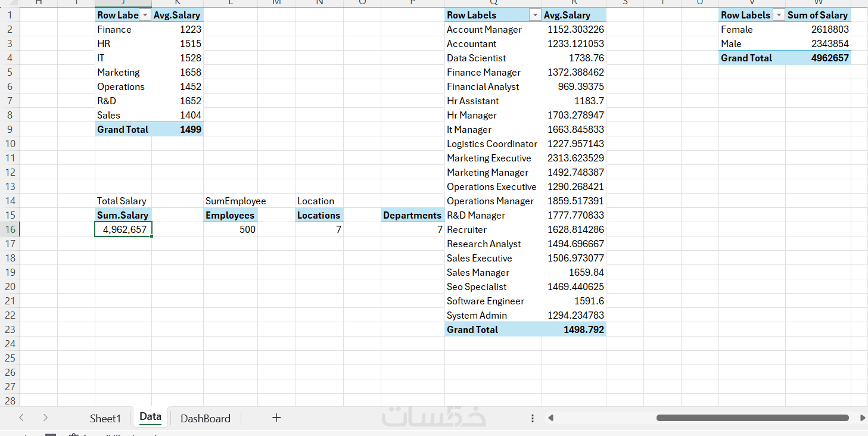Screen dimensions: 868x436
Task: Select the Avg.Salary header in job title pivot
Action: [574, 15]
